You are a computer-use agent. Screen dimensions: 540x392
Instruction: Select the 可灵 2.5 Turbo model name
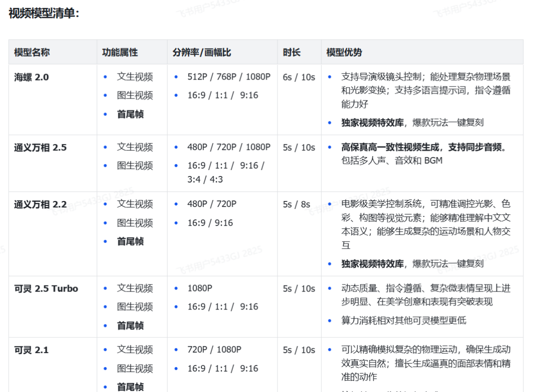(x=46, y=289)
